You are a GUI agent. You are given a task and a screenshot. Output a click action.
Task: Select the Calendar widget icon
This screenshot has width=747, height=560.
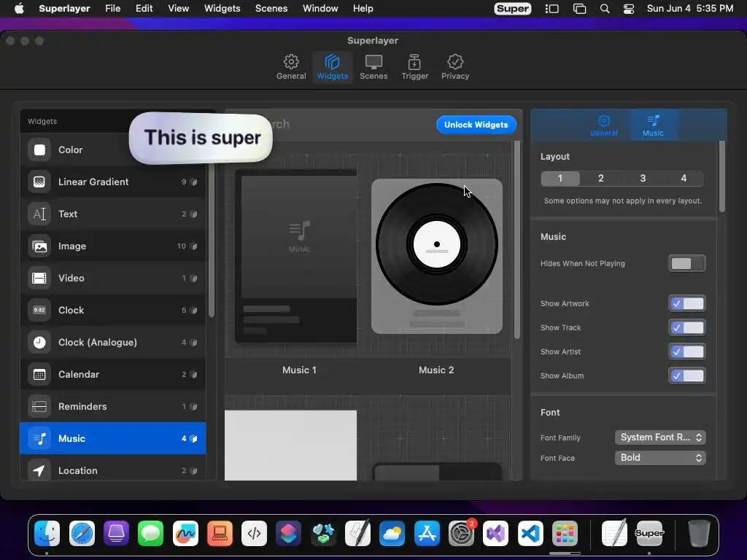[x=39, y=374]
